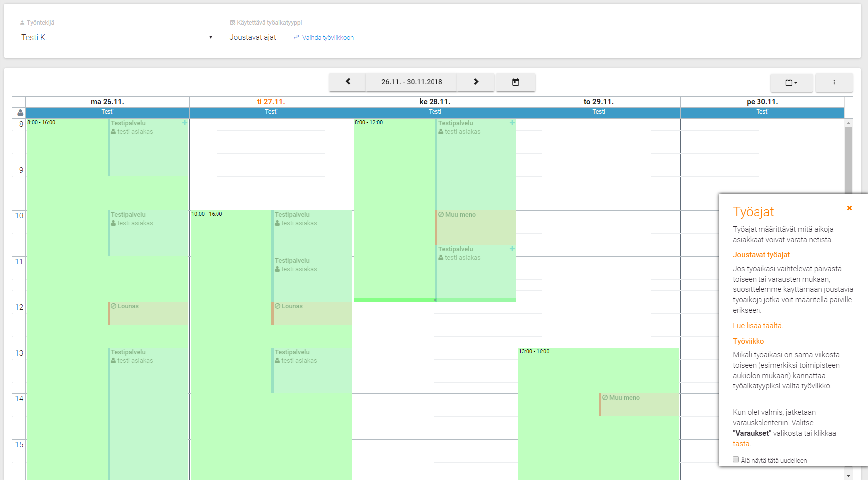Open Monday 13:00 Testipalvelu booking
The image size is (868, 480).
click(148, 413)
